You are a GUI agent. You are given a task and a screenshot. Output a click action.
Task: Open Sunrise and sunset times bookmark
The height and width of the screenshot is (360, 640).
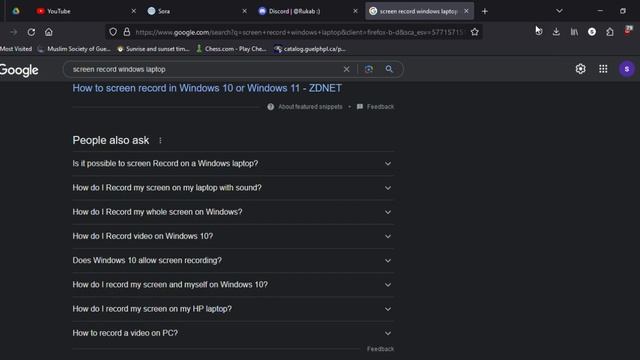[x=153, y=49]
